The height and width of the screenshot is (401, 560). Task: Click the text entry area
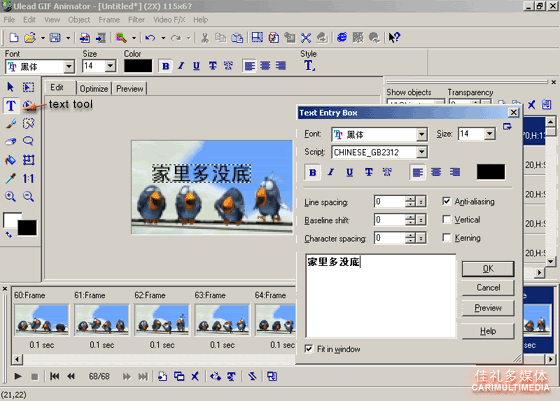click(x=381, y=296)
